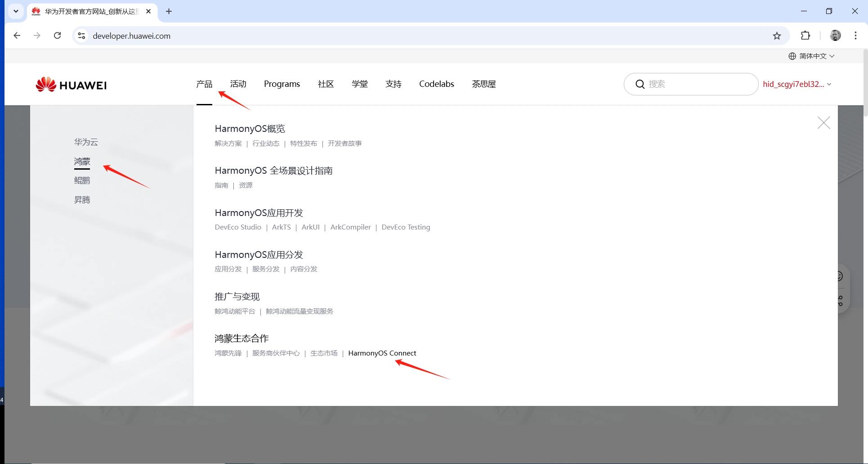Open the tab search dropdown
Viewport: 868px width, 464px height.
(16, 11)
